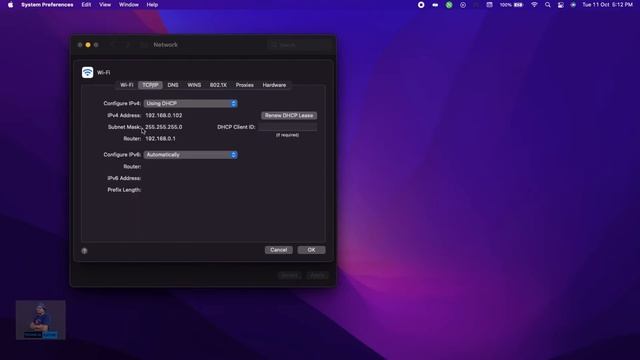Viewport: 640px width, 360px height.
Task: Click the help question mark button
Action: [84, 251]
